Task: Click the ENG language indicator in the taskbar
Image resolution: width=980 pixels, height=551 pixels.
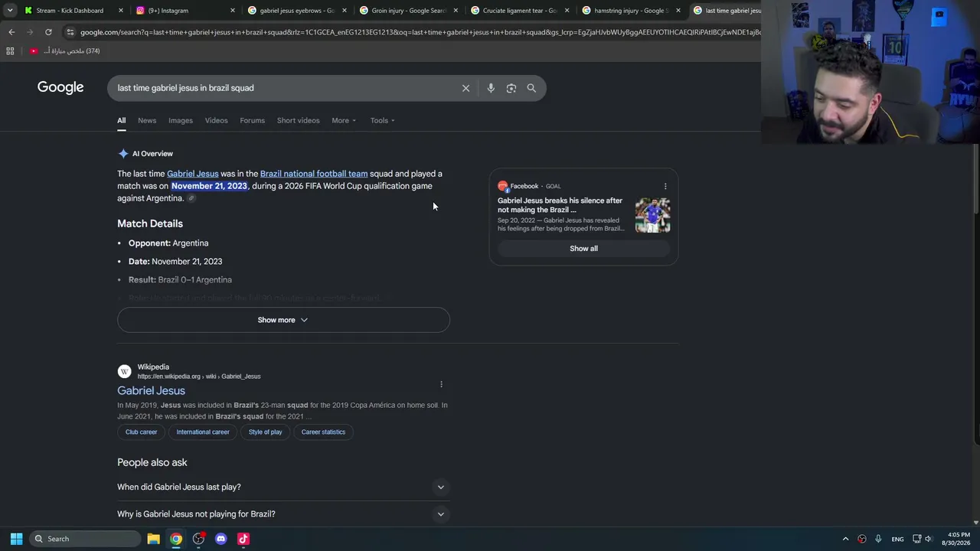Action: pos(897,539)
